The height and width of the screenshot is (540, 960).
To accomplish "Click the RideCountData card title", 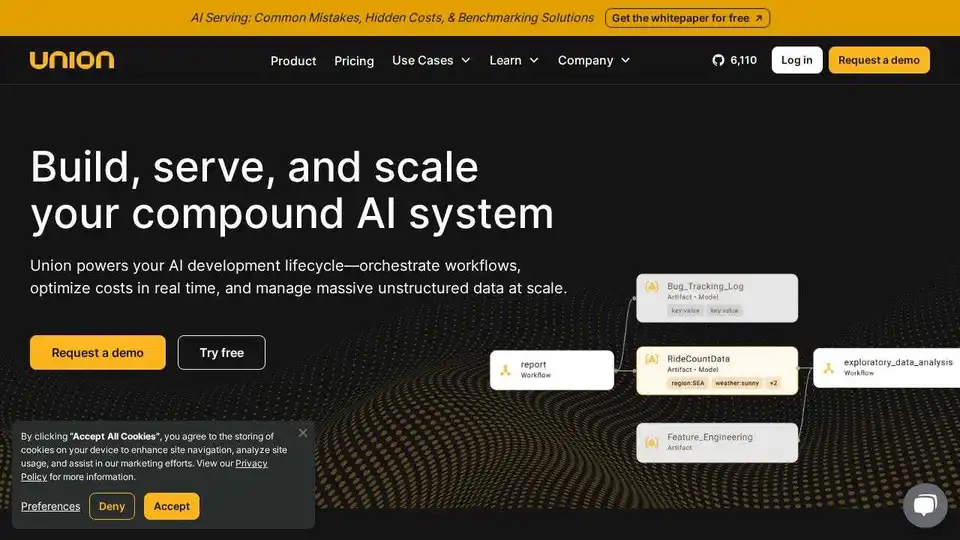I will click(x=699, y=359).
